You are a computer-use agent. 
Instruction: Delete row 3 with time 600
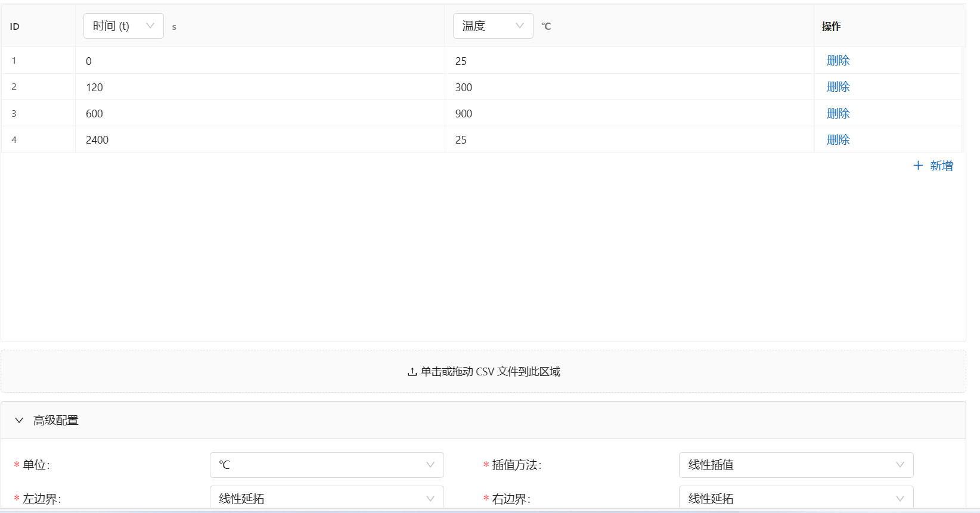click(838, 113)
